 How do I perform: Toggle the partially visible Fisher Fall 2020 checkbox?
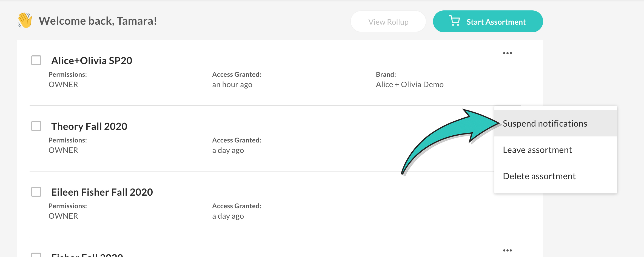click(36, 255)
